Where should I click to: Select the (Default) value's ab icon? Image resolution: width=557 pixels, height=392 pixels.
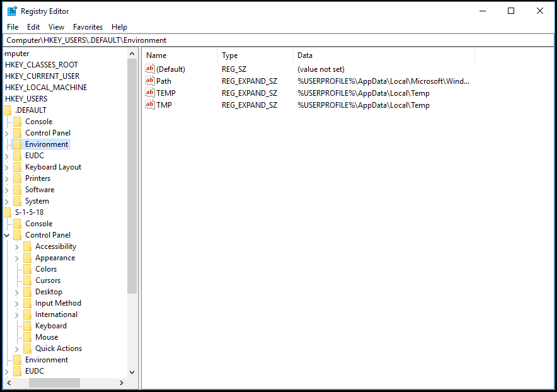150,69
